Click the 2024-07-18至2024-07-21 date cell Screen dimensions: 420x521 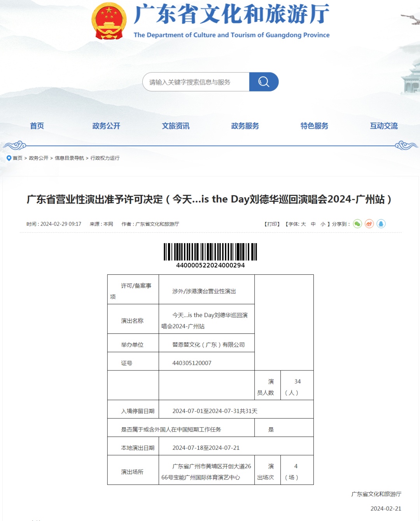236,446
